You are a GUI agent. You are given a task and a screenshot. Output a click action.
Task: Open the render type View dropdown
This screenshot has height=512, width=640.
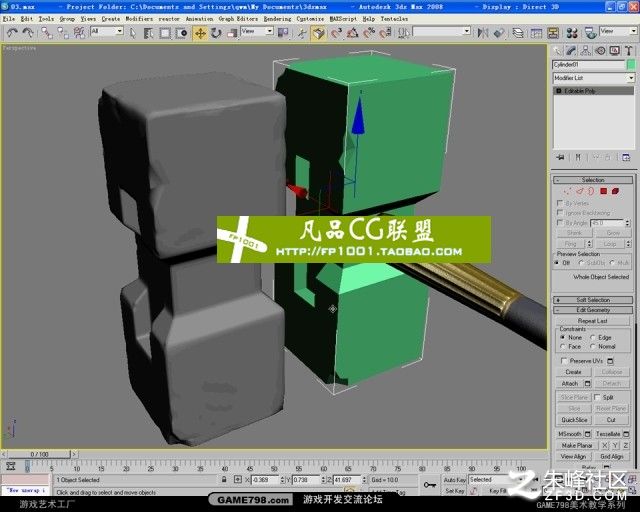[618, 31]
